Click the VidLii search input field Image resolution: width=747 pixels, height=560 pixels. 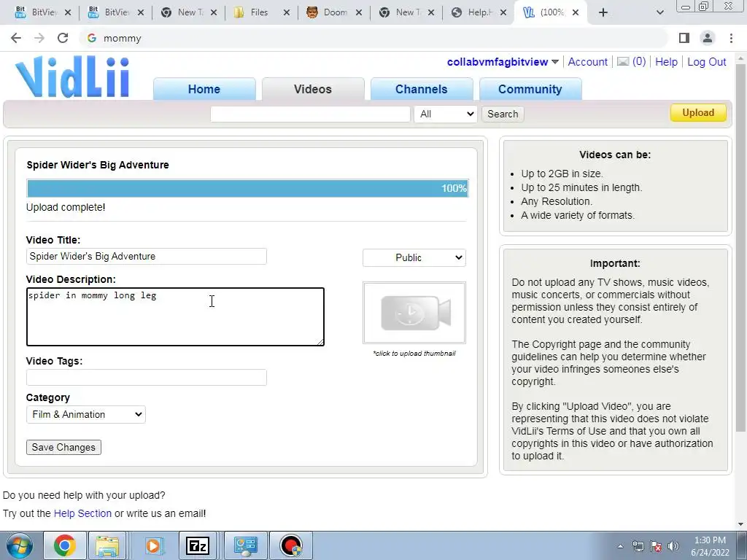coord(310,114)
